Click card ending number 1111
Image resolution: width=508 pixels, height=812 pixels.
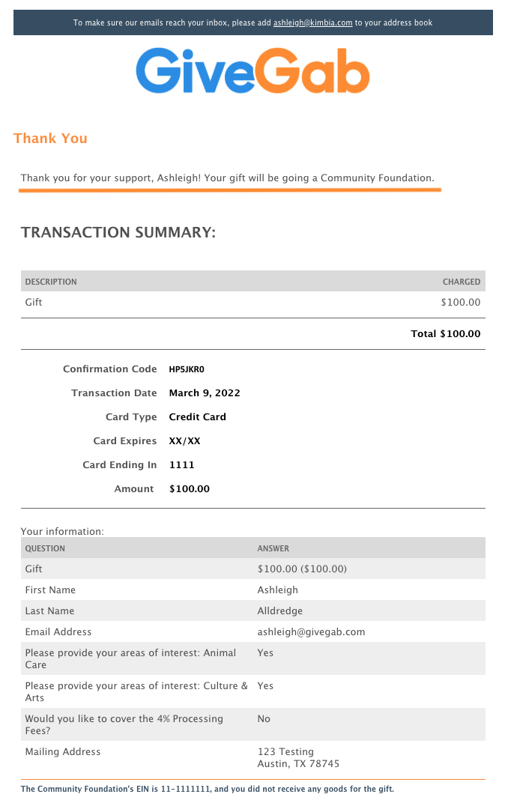[182, 465]
